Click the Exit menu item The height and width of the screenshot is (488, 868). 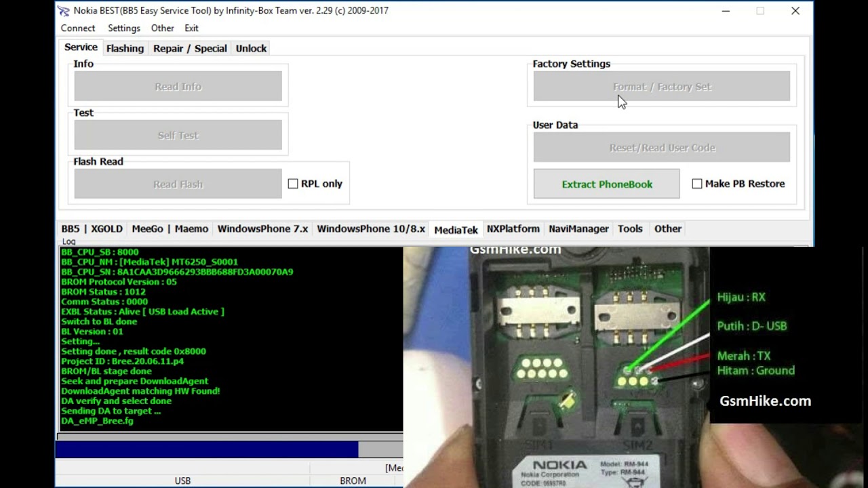[191, 28]
